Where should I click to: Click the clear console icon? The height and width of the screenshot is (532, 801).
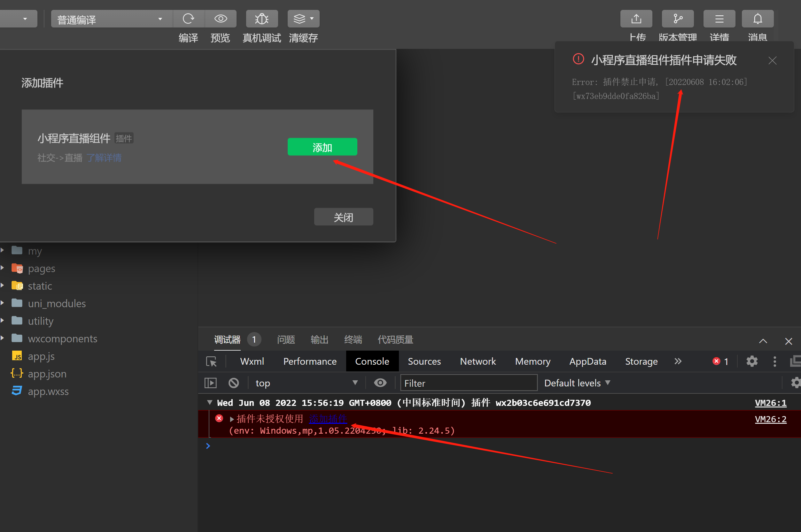[x=234, y=383]
